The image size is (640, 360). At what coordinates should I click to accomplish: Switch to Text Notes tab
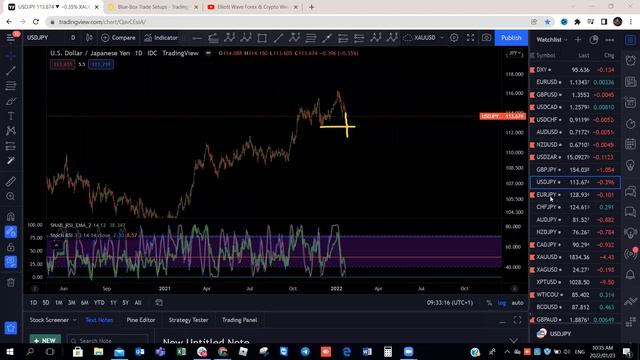tap(99, 320)
